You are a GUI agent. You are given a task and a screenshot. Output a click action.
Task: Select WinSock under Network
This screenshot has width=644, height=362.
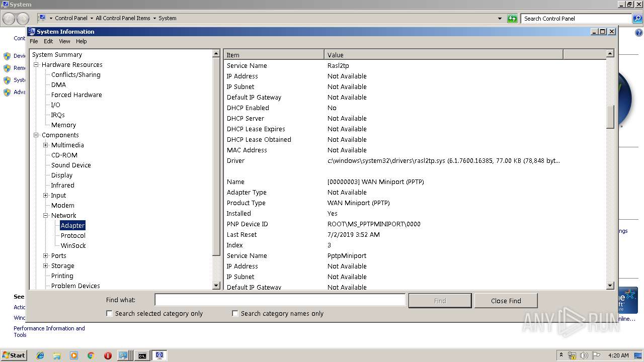(73, 245)
